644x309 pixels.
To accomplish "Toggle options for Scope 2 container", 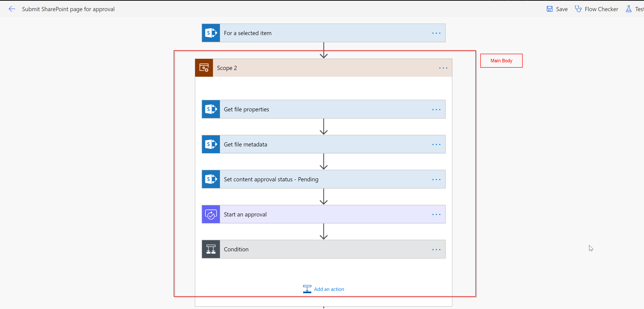I will coord(443,68).
